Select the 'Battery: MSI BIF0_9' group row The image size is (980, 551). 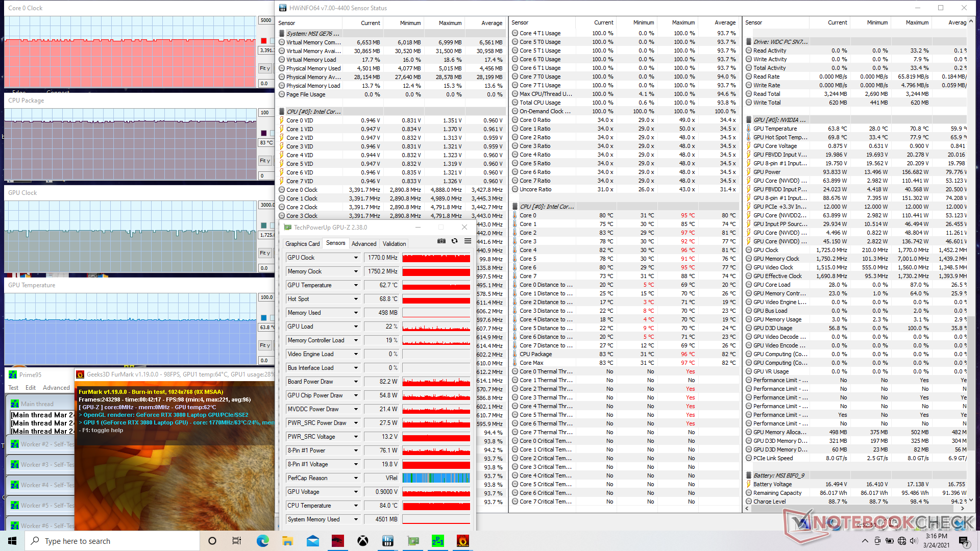[855, 475]
